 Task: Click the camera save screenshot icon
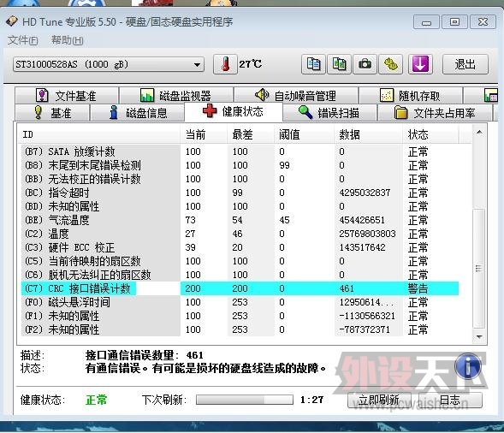point(365,64)
